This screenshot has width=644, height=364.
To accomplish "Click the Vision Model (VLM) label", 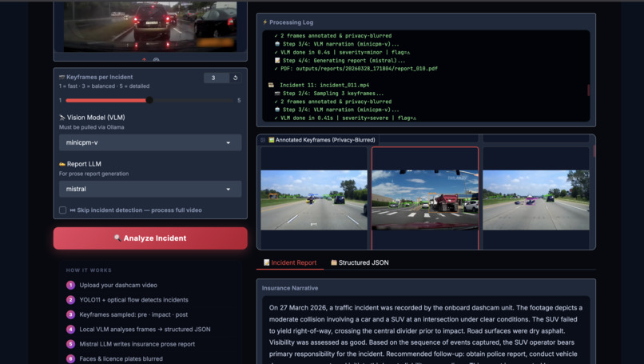I will (92, 118).
